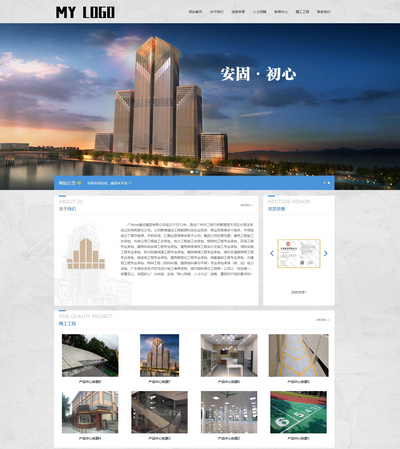Image resolution: width=400 pixels, height=449 pixels.
Task: Click the FINE QUALITY PROJECT English title
Action: 85,316
